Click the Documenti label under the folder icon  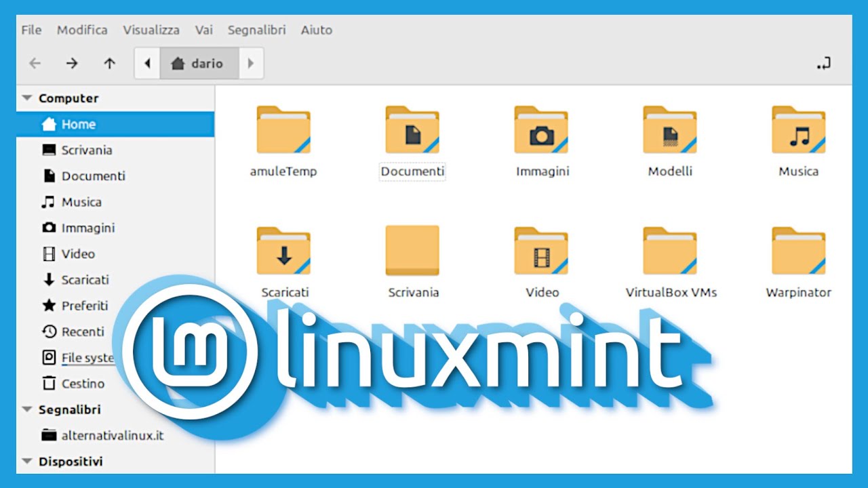click(x=412, y=171)
